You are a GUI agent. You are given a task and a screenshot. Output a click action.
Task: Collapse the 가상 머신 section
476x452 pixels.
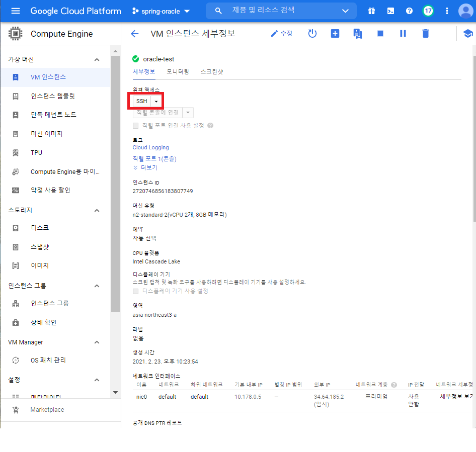coord(97,59)
